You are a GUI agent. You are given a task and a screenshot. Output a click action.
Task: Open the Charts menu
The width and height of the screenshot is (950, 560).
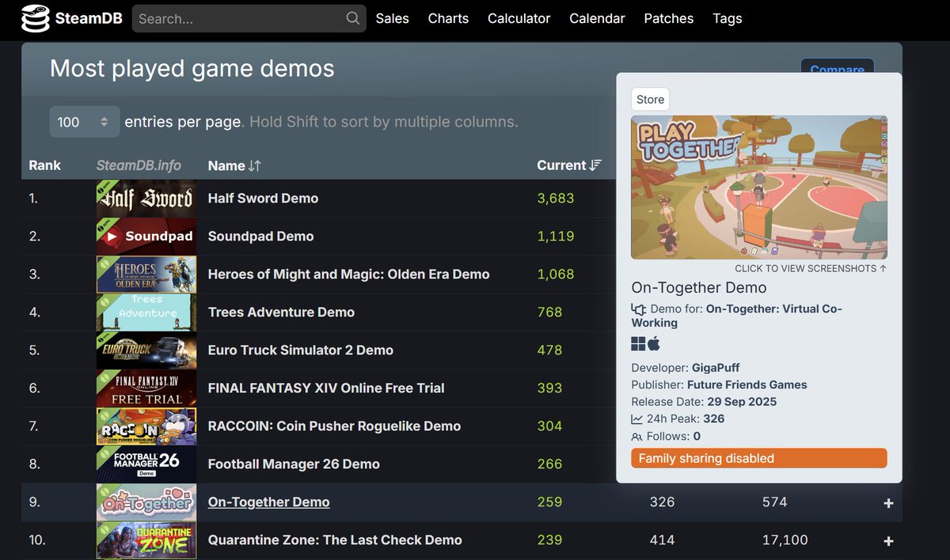click(x=448, y=18)
